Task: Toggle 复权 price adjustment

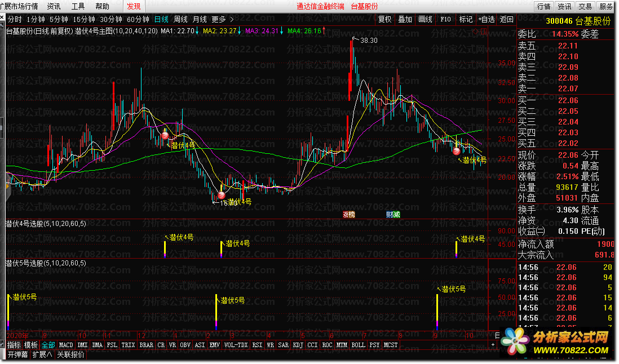Action: 384,19
